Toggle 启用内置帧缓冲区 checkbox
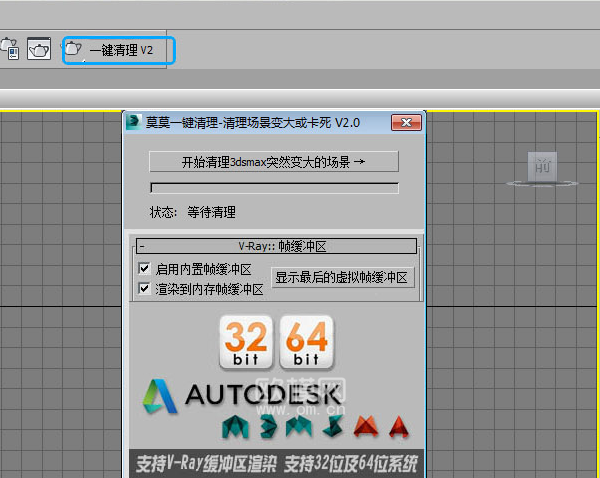 (x=144, y=269)
